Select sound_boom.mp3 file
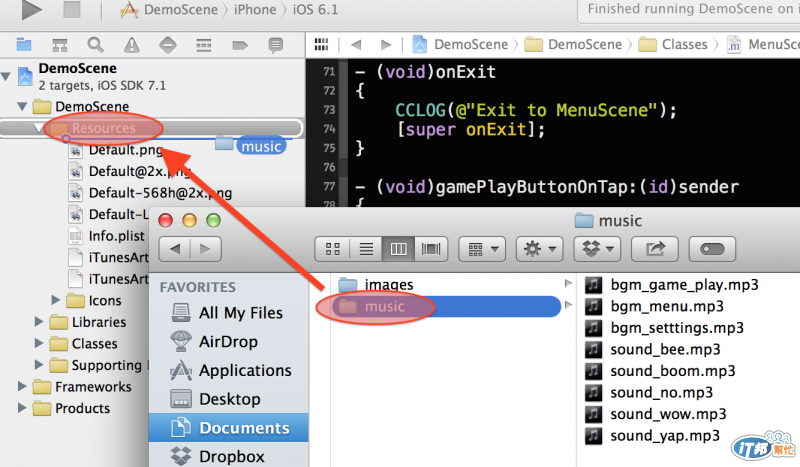Viewport: 800px width, 467px height. click(x=660, y=371)
